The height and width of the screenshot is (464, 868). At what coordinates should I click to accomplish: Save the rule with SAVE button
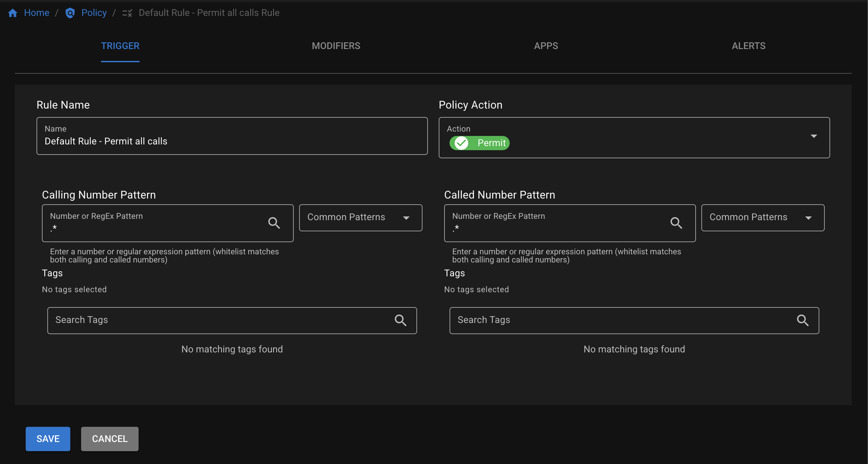pyautogui.click(x=48, y=439)
